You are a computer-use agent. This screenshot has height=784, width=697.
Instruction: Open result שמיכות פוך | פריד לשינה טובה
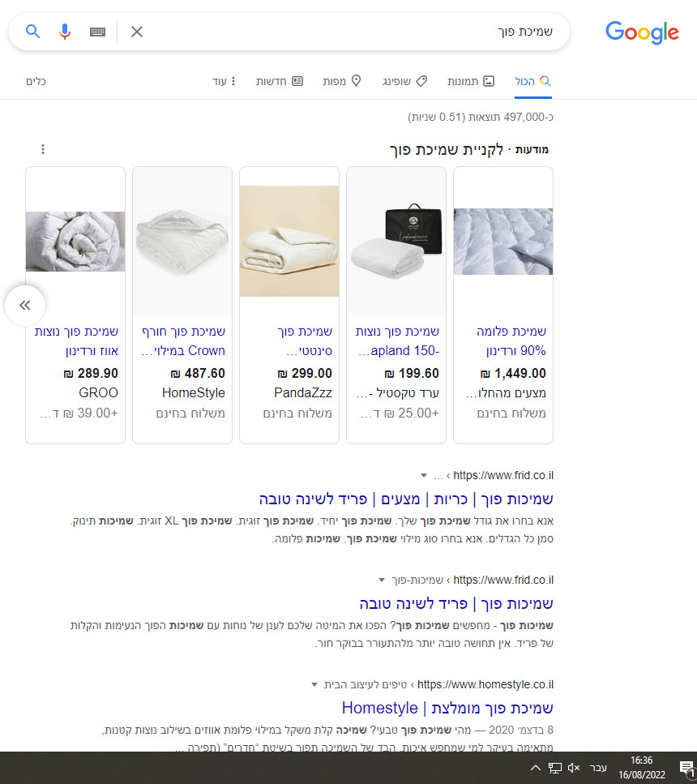[456, 603]
